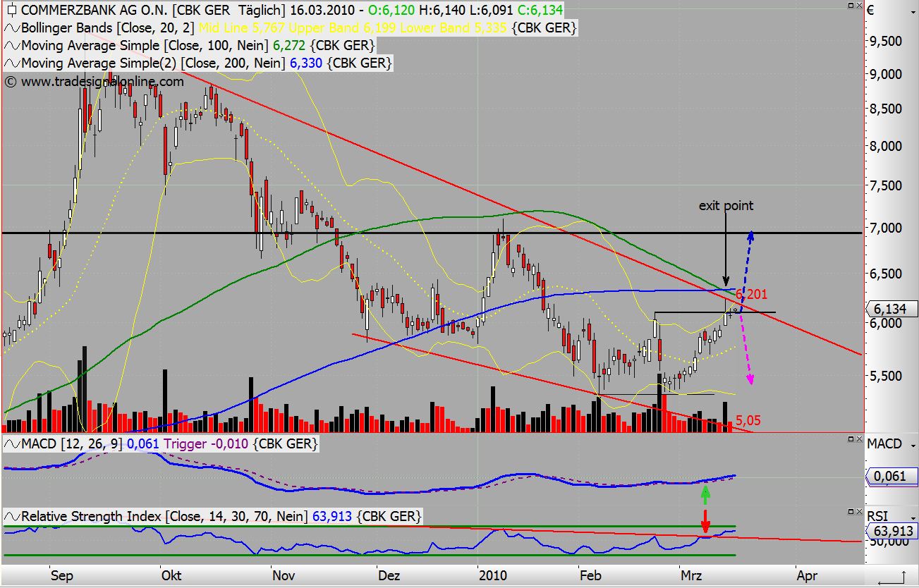The height and width of the screenshot is (588, 919).
Task: Click the 6,134 current price tag
Action: (891, 310)
